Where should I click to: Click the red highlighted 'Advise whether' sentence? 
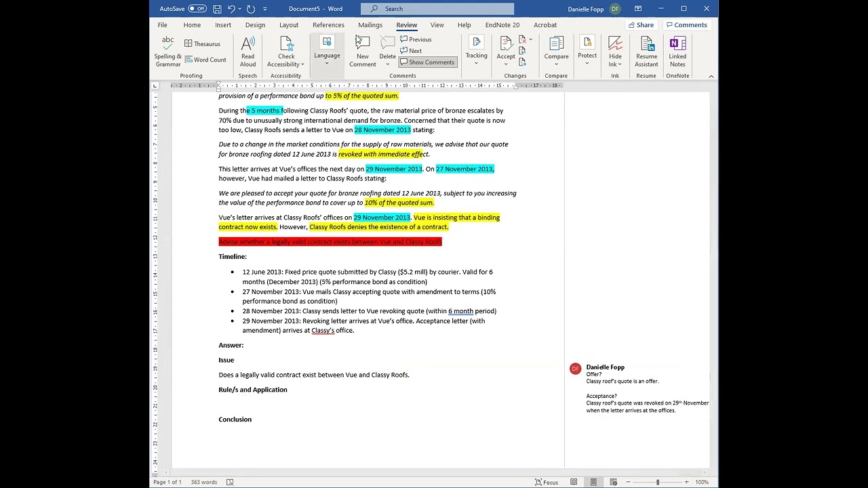point(330,242)
